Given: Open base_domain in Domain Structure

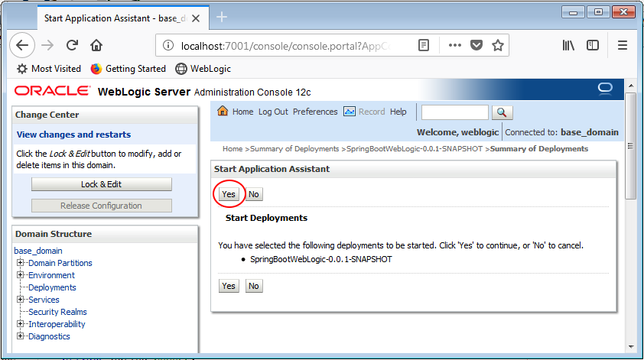Looking at the screenshot, I should 38,251.
